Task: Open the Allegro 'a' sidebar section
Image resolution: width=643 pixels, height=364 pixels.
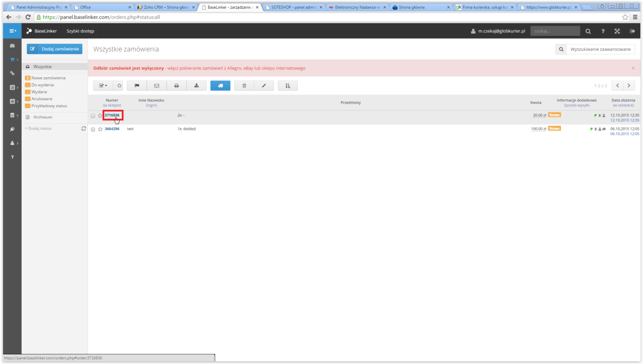Action: coord(12,87)
